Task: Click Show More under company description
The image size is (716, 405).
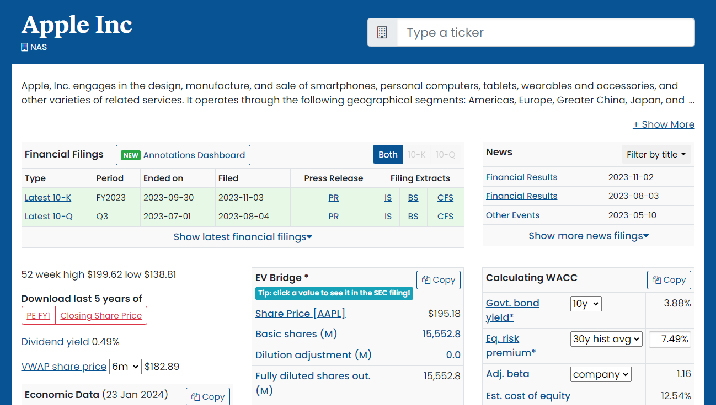Action: point(664,124)
